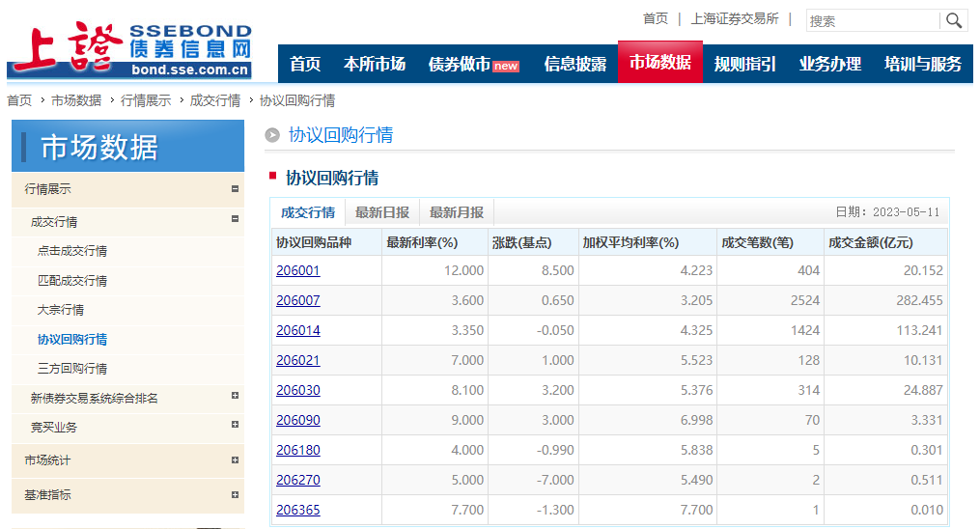The image size is (980, 529).
Task: Click 行情展示 in the breadcrumb trail
Action: pos(146,100)
